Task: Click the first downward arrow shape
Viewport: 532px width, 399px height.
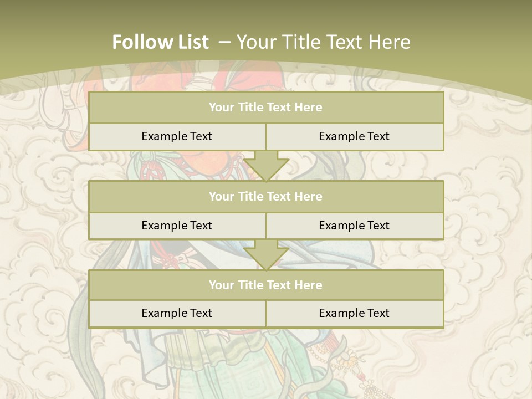Action: pyautogui.click(x=266, y=166)
